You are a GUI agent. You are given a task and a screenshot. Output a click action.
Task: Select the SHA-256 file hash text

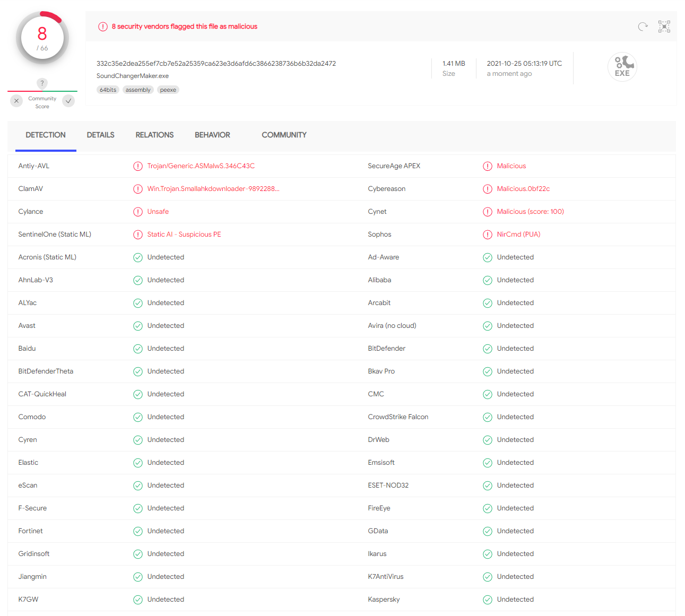pyautogui.click(x=216, y=64)
